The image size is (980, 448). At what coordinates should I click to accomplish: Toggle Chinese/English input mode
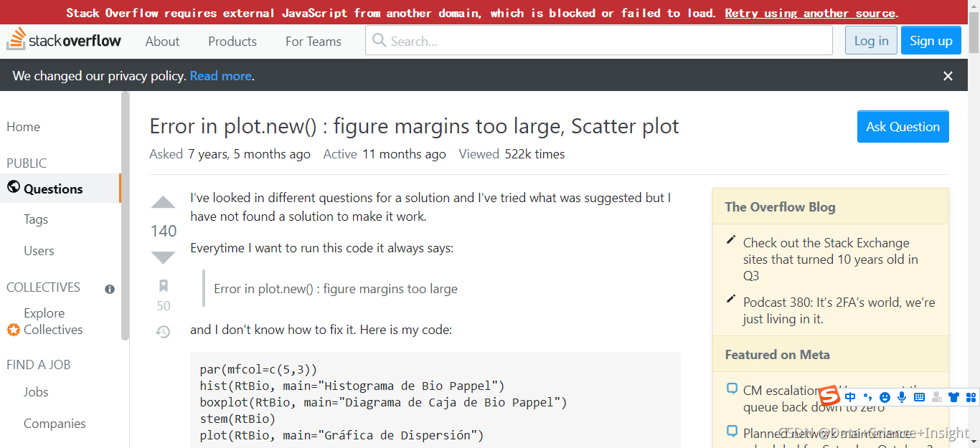coord(850,397)
